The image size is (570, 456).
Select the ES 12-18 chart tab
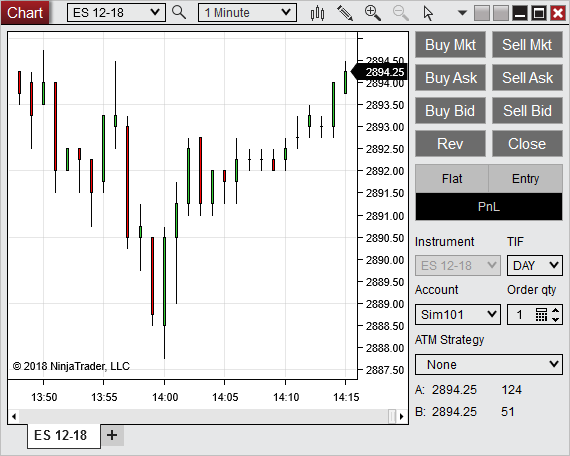(x=64, y=435)
